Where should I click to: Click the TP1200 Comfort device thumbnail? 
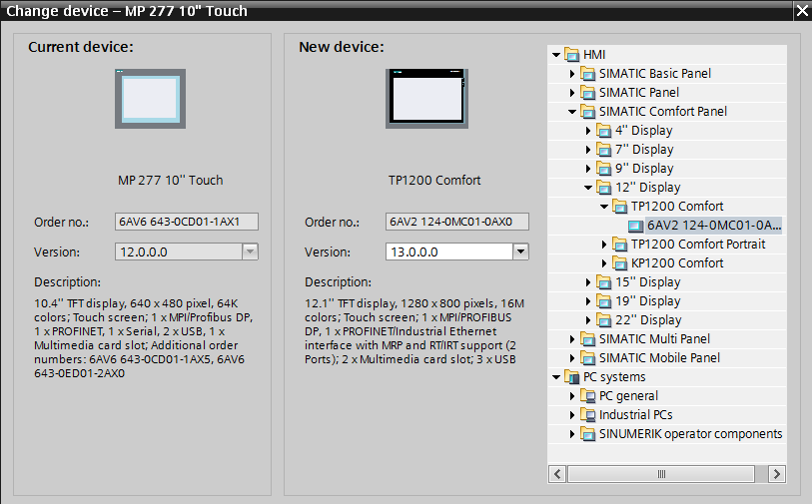(426, 99)
